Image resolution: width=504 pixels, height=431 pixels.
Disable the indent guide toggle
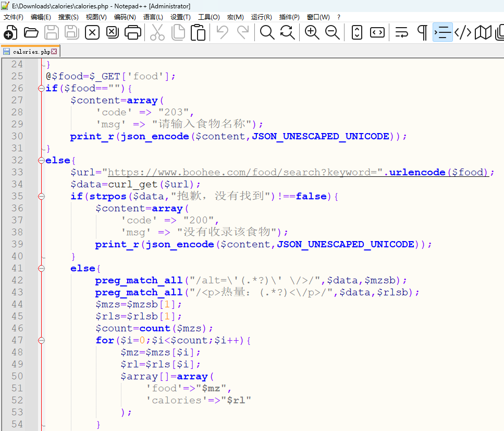point(442,33)
